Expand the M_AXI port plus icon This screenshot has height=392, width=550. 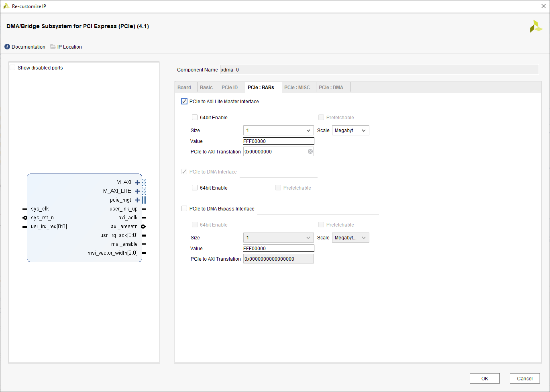coord(137,183)
